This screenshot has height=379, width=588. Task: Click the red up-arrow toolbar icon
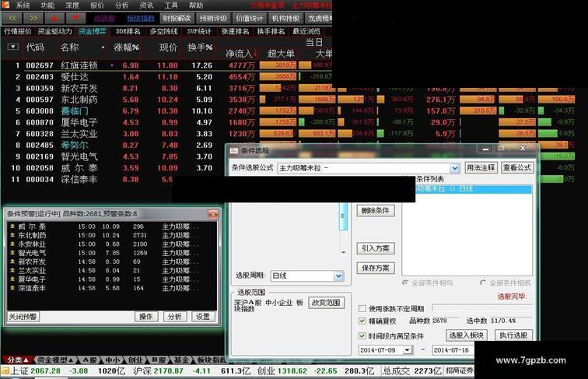[54, 18]
